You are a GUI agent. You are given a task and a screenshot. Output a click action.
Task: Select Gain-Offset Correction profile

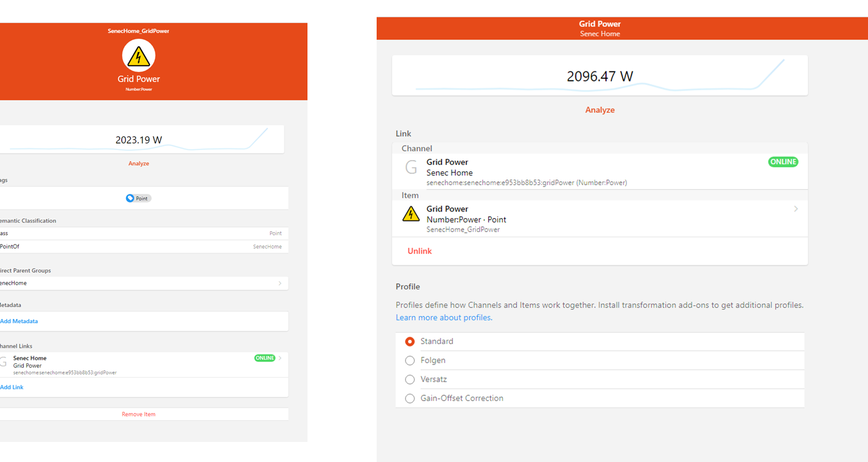(410, 398)
